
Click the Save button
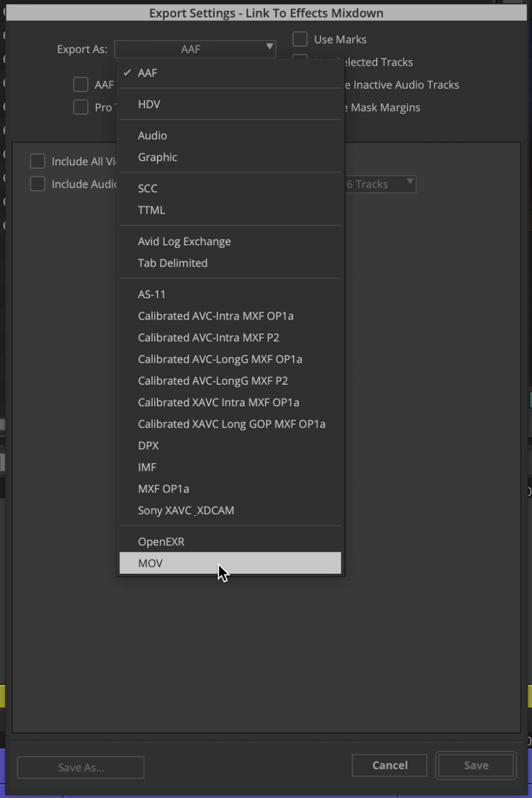coord(476,765)
